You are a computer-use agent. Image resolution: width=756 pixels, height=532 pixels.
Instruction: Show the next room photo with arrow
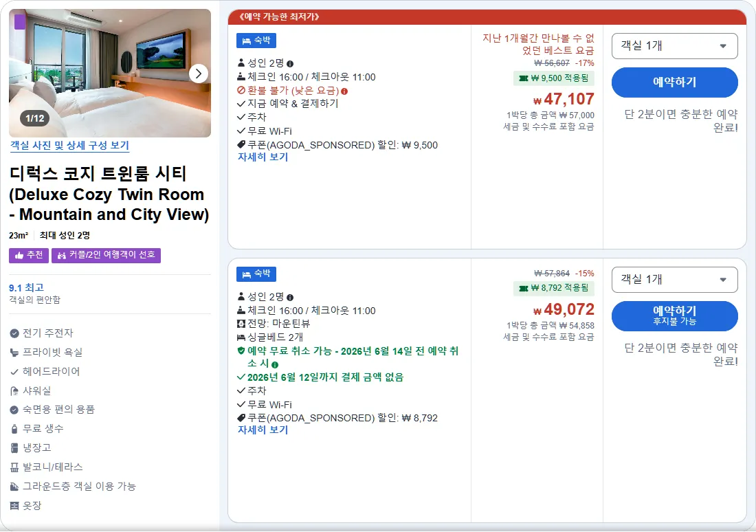[199, 74]
